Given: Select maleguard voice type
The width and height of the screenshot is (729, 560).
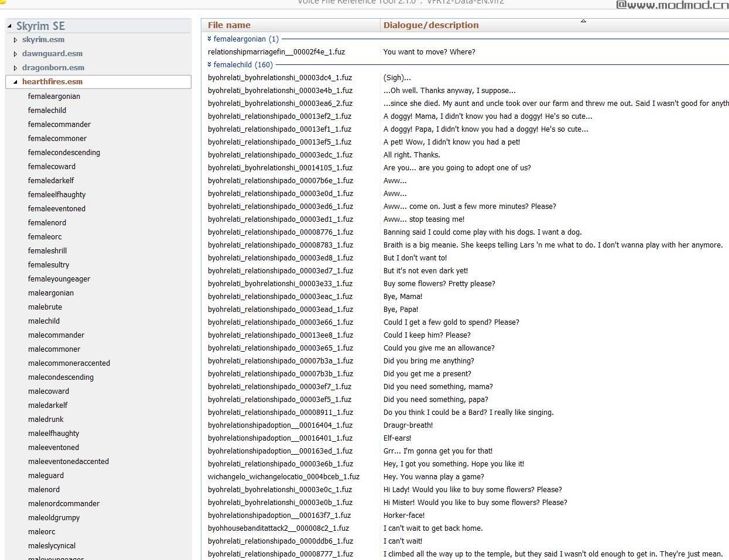Looking at the screenshot, I should point(46,475).
